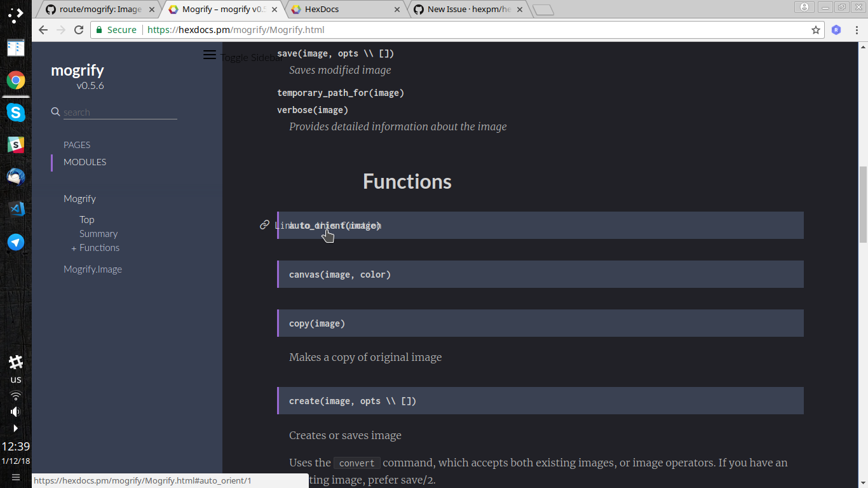
Task: Open the Mogrify module in sidebar
Action: click(79, 199)
